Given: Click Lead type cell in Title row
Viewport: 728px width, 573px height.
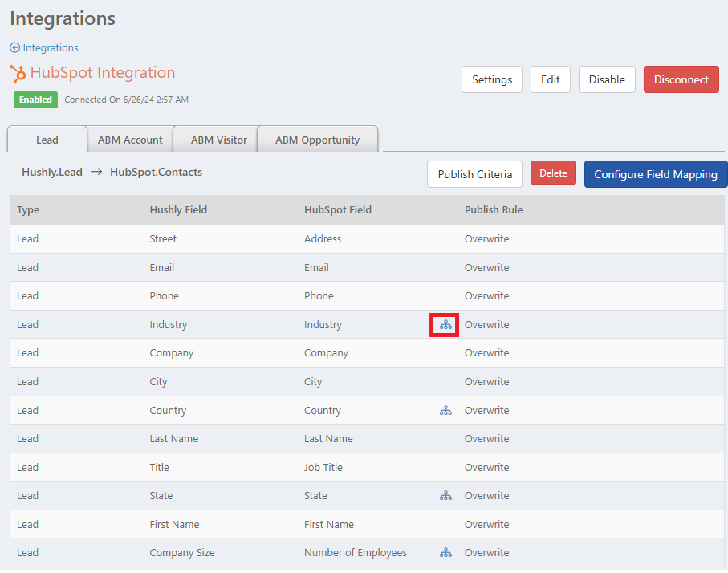Looking at the screenshot, I should 27,467.
